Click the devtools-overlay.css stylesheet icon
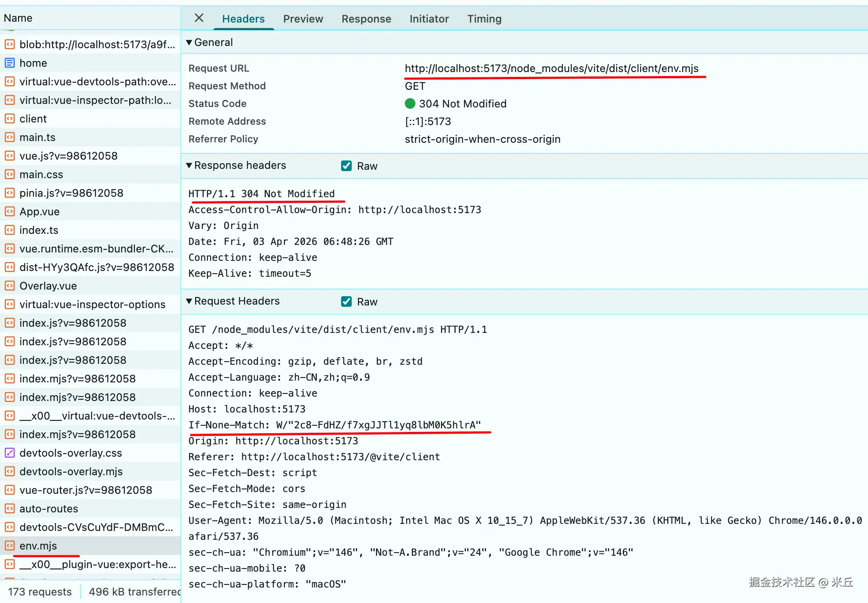Viewport: 868px width, 603px height. point(10,453)
